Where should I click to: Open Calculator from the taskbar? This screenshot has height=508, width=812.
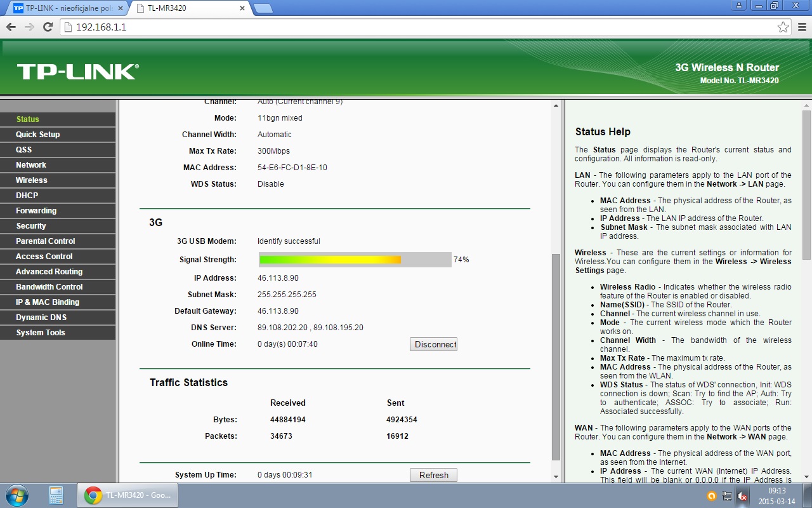pyautogui.click(x=56, y=495)
